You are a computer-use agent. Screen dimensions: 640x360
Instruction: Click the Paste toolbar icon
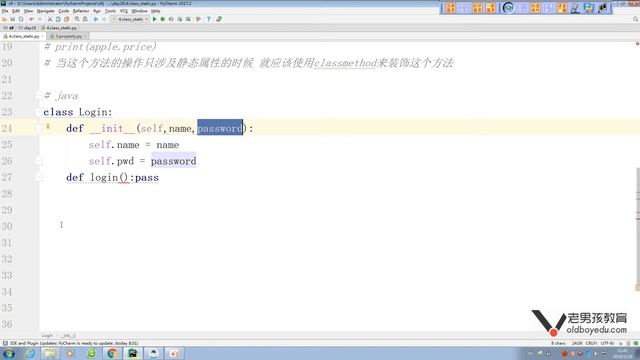coord(66,19)
